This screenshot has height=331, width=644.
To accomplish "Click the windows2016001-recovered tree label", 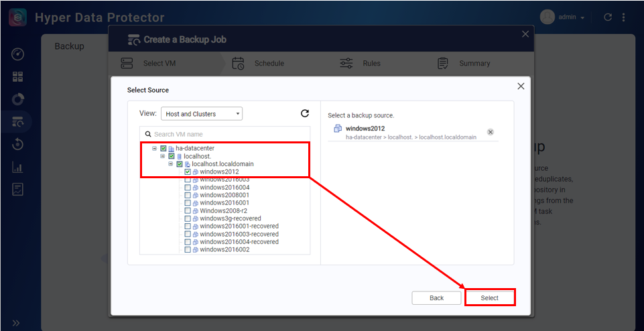I will [x=239, y=226].
